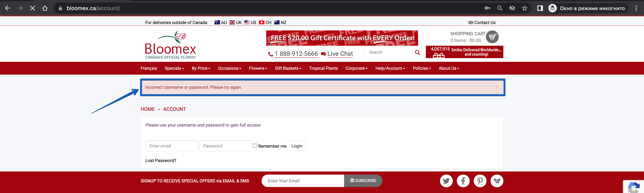Toggle the browser side panel icon
Screen dimensions: 644x193
click(x=540, y=8)
